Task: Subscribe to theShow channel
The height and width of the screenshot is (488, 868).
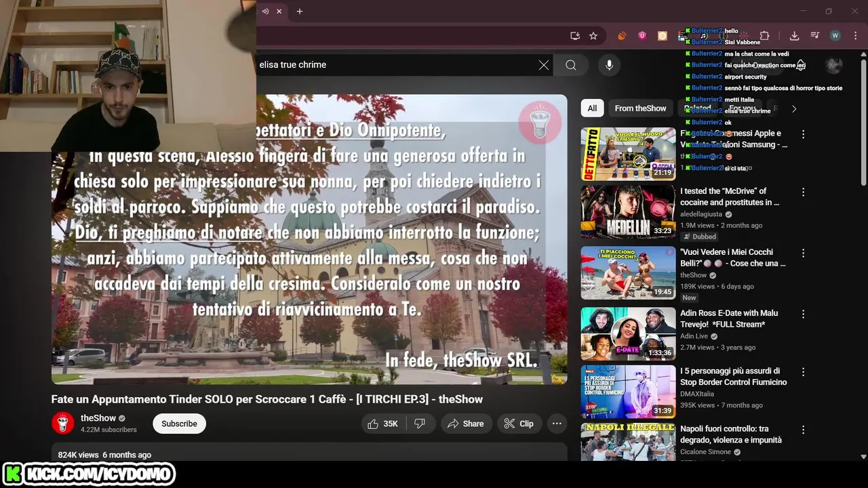Action: 179,424
